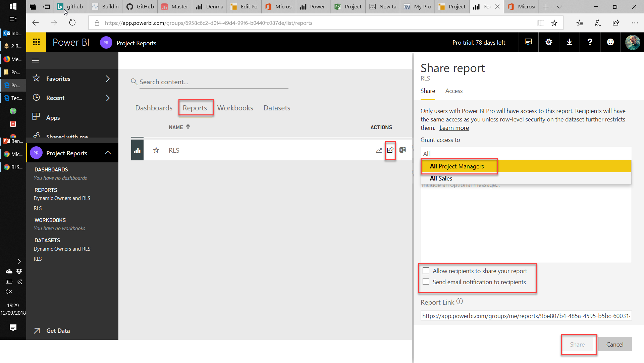Open the browser tab list dropdown chevron

559,7
